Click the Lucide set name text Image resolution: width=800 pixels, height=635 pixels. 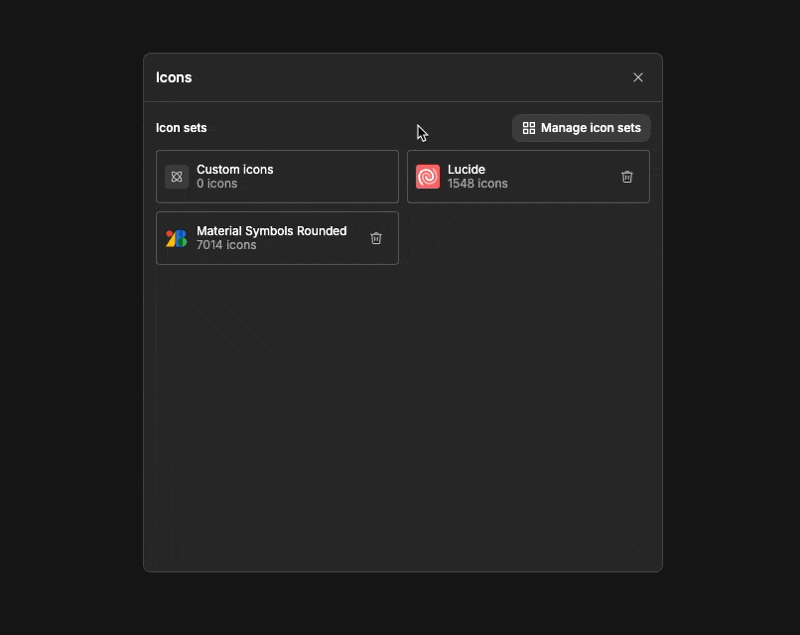coord(466,169)
